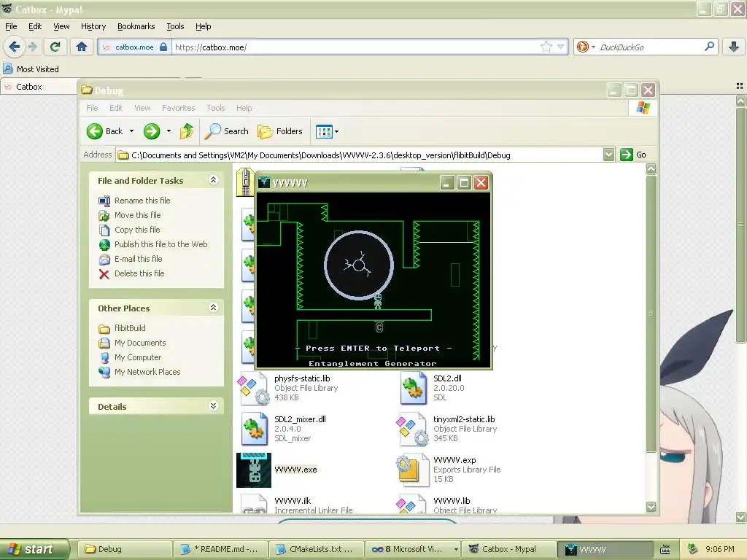
Task: Open Explorer Favorites menu
Action: tap(179, 108)
